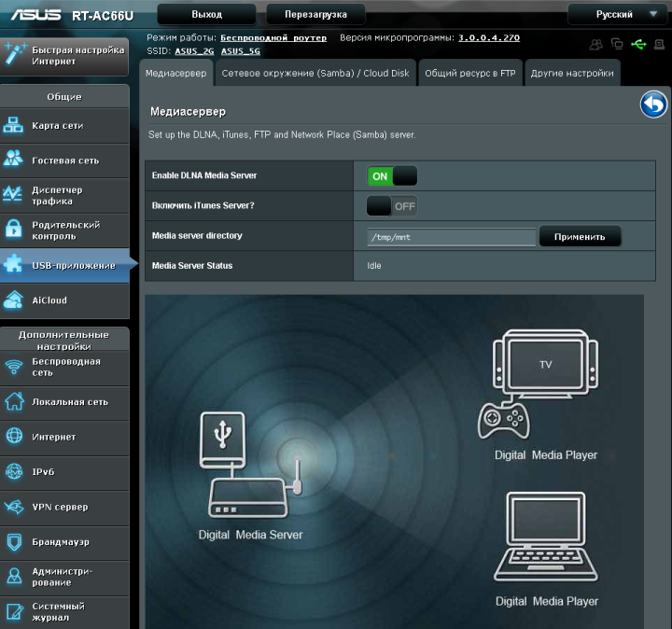
Task: Click the AiCloud cloud house icon
Action: pos(13,300)
